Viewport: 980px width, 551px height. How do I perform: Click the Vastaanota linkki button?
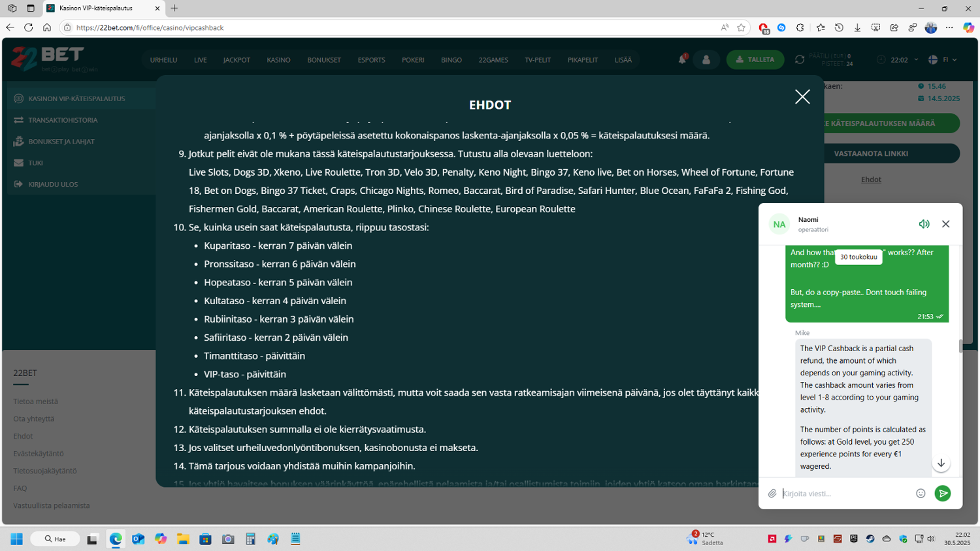(x=871, y=153)
